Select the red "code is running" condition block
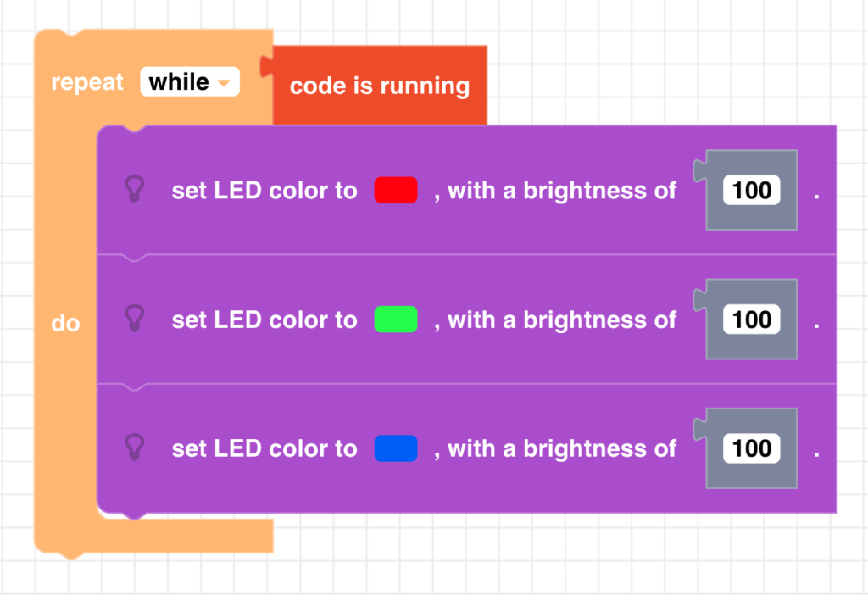 pos(380,86)
